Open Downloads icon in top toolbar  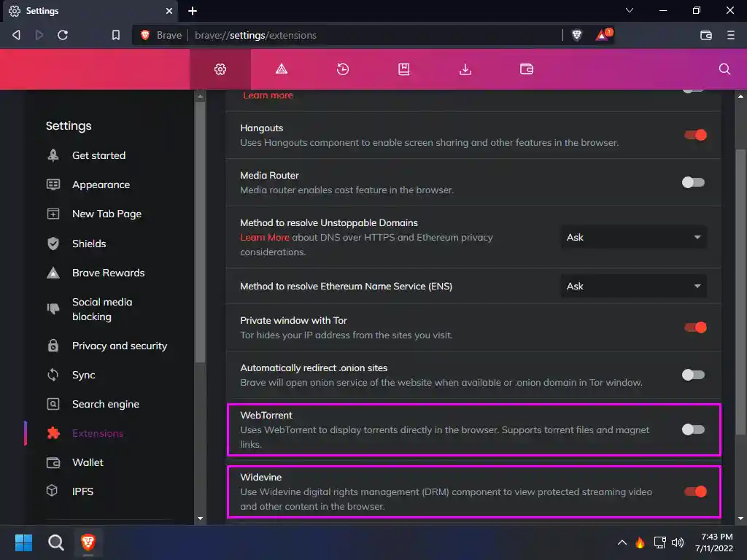(x=465, y=69)
